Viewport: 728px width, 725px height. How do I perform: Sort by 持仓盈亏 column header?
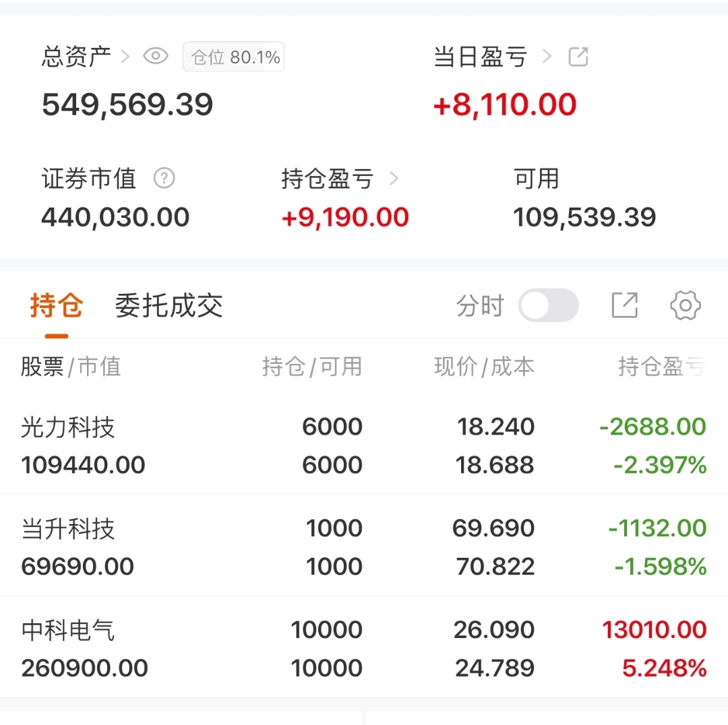(x=661, y=367)
